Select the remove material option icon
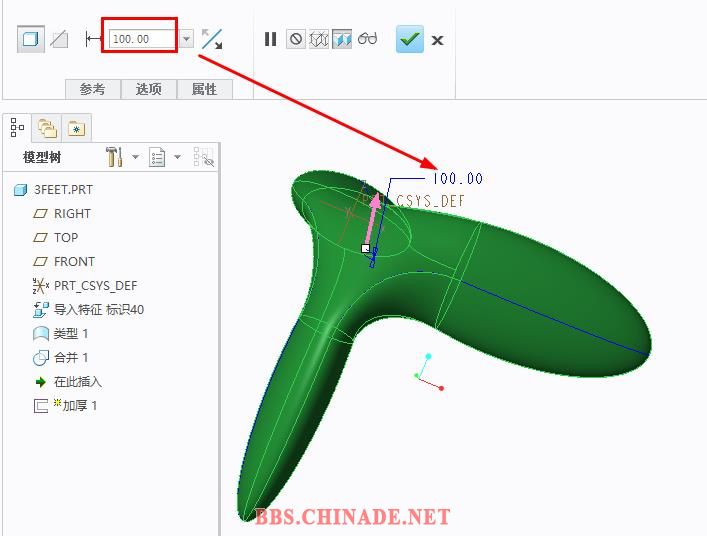 [59, 40]
